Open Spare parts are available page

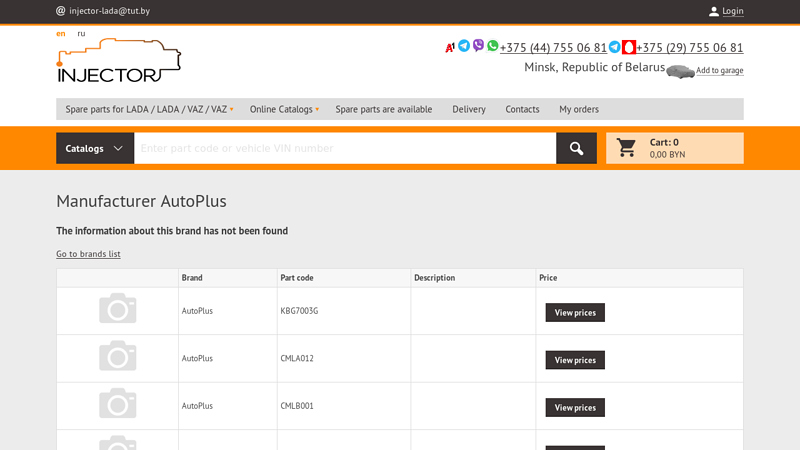[384, 109]
